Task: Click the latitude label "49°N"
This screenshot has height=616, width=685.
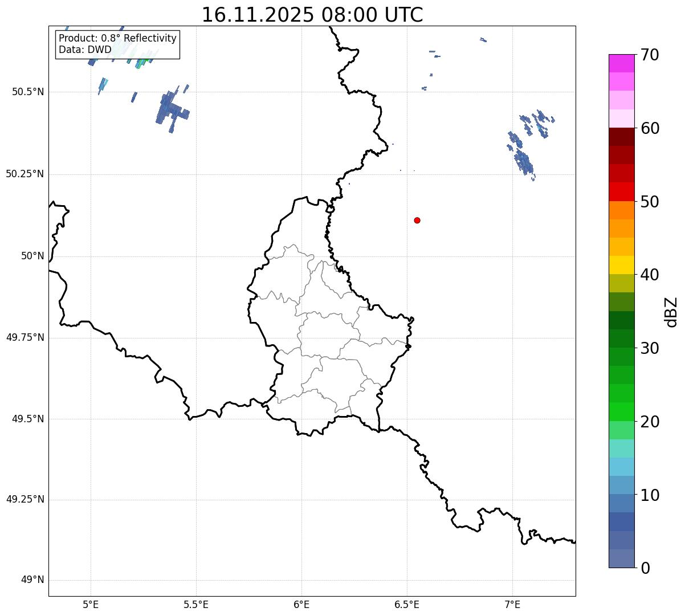Action: [x=32, y=580]
